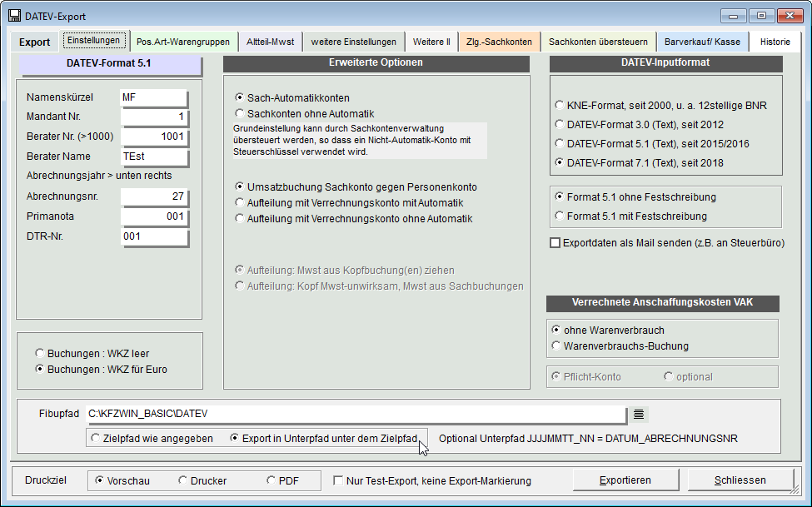Open the Einstellungen tab

tap(94, 41)
